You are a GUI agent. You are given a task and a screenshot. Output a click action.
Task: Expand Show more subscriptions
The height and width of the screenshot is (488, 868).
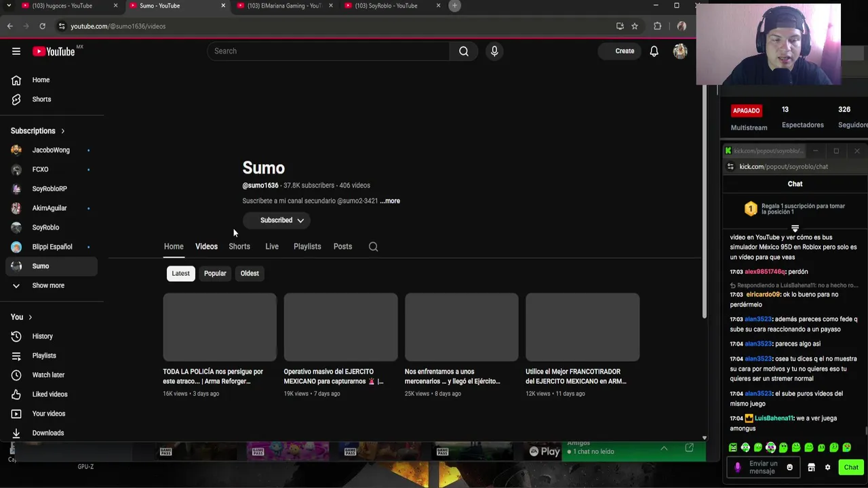(52, 285)
